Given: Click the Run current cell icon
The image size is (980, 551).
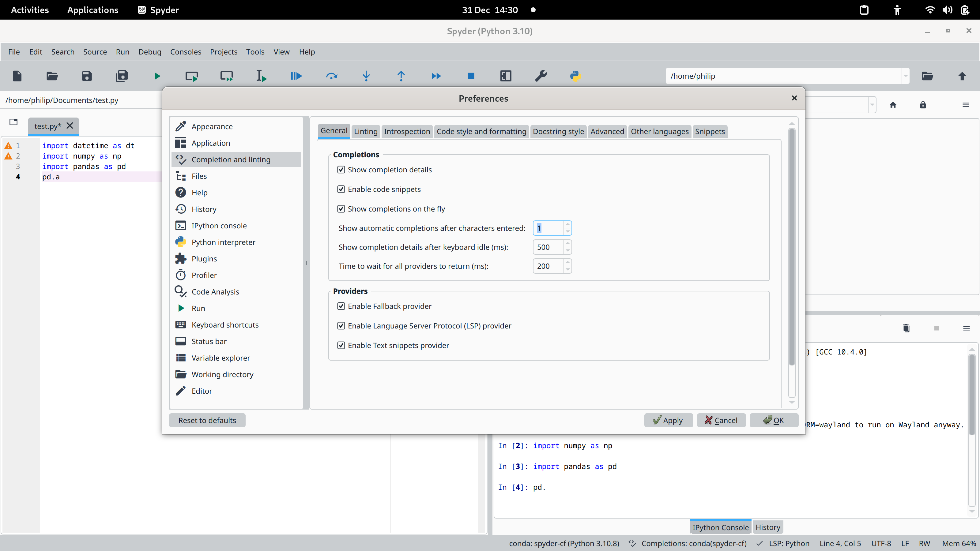Looking at the screenshot, I should 191,76.
